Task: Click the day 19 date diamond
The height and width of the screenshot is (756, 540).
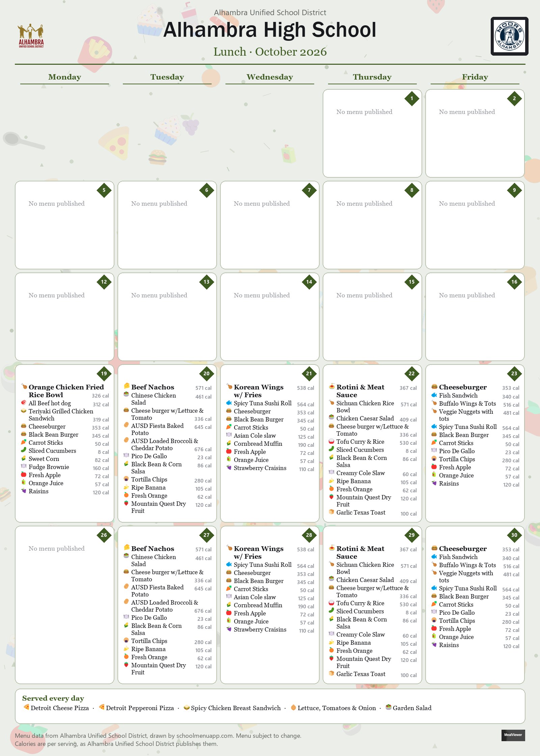Action: point(104,373)
